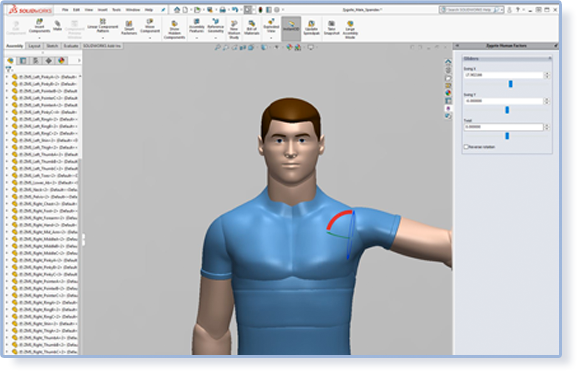577x371 pixels.
Task: Click the Take Snapshot tool
Action: (x=331, y=28)
